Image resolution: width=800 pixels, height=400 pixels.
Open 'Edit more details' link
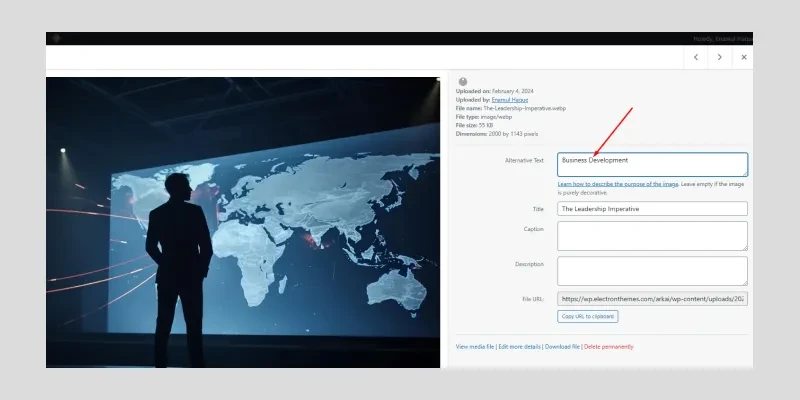pyautogui.click(x=519, y=347)
